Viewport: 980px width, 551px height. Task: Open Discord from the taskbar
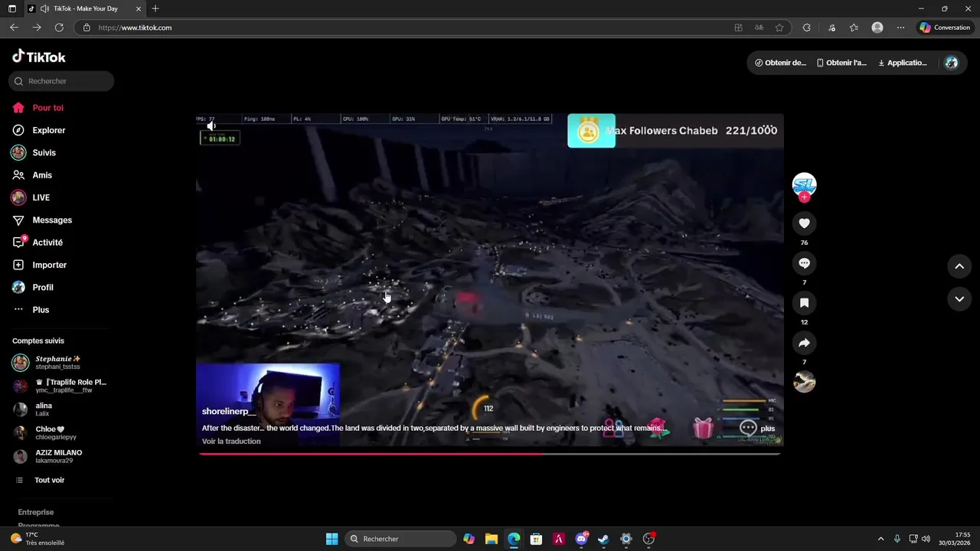[581, 539]
